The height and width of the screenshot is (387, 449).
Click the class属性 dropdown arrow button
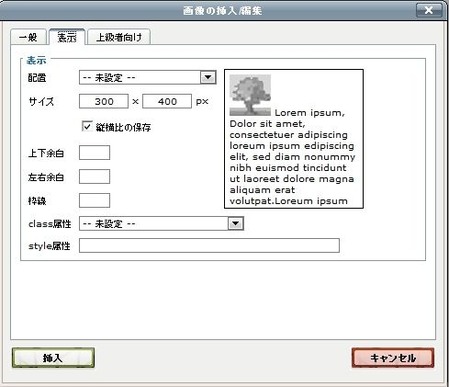(236, 224)
